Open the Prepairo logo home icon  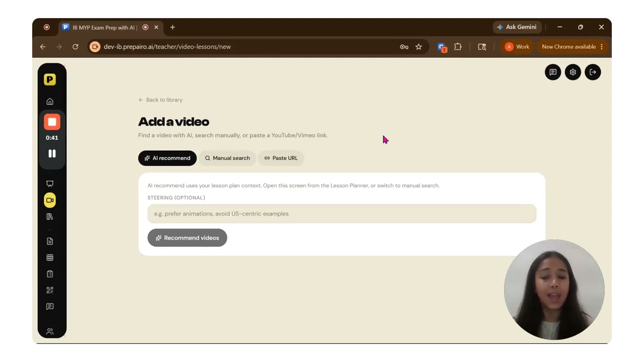pyautogui.click(x=50, y=79)
